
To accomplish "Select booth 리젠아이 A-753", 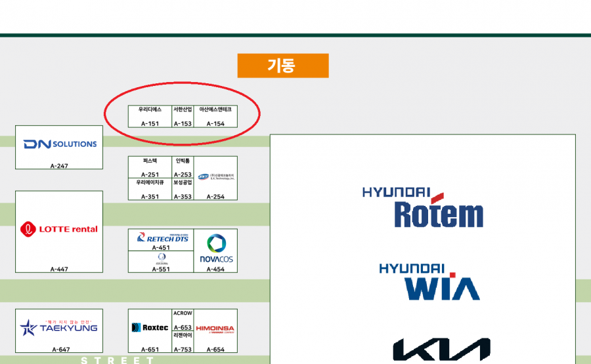I will (183, 342).
